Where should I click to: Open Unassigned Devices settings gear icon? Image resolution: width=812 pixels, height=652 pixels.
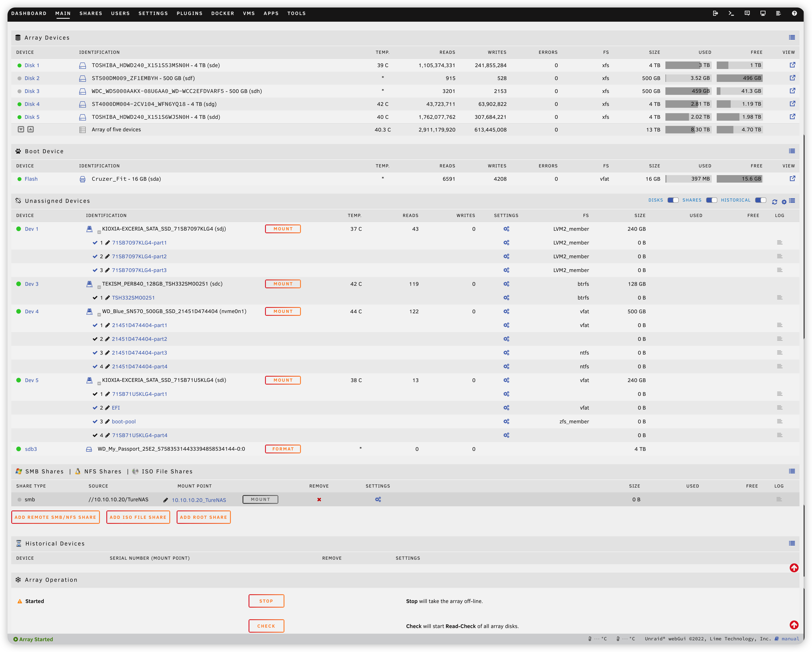point(784,202)
